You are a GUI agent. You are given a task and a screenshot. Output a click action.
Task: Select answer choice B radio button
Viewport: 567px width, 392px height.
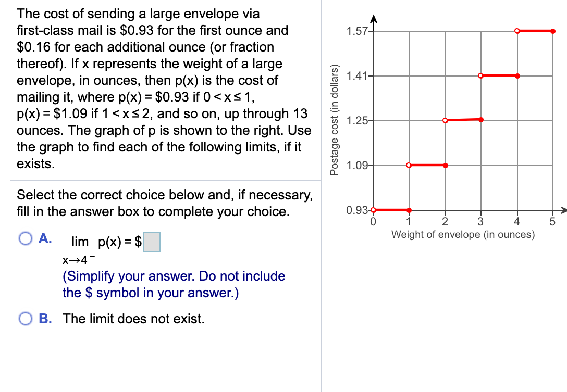pyautogui.click(x=24, y=317)
